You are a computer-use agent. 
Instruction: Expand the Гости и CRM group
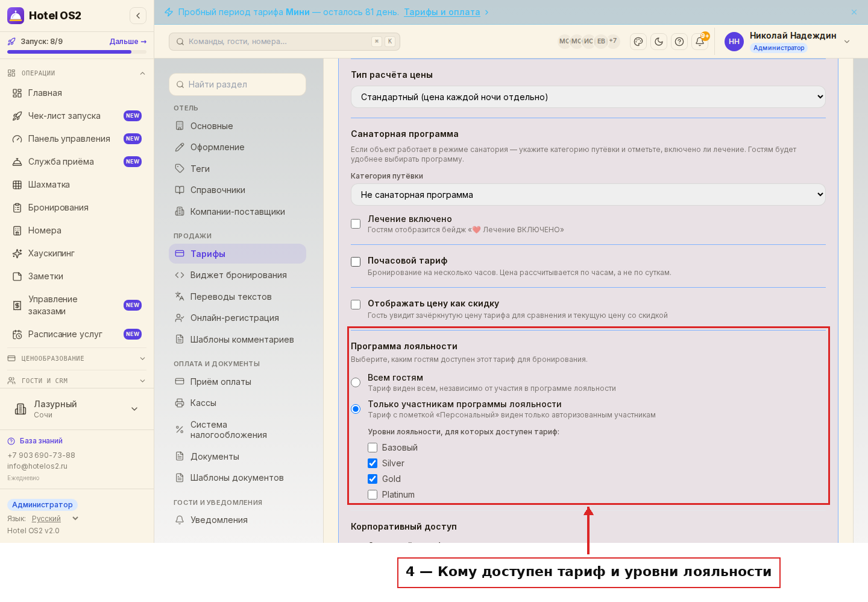tap(77, 381)
